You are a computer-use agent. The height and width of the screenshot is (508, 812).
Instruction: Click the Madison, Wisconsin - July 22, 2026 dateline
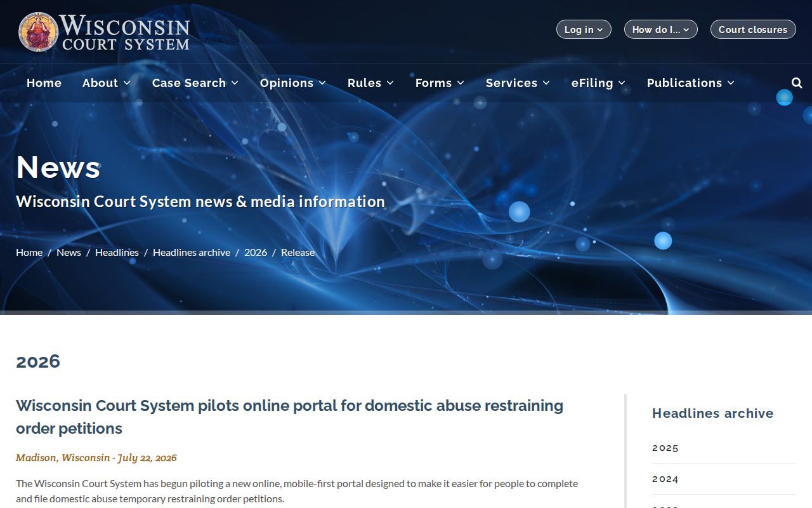pos(96,457)
